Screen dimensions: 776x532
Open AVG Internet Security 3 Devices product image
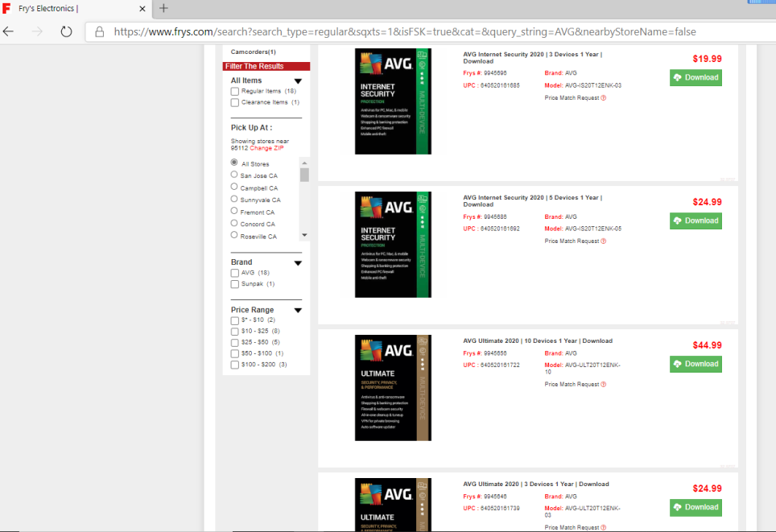(393, 101)
